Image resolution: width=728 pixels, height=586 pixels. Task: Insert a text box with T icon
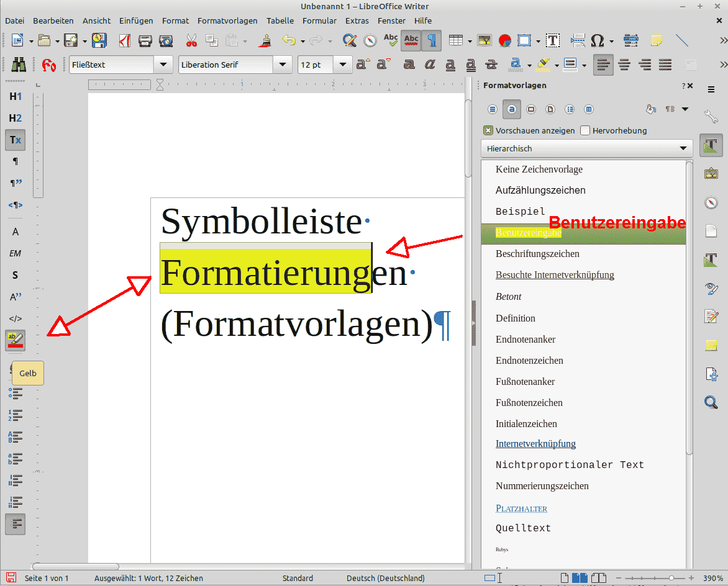(552, 41)
